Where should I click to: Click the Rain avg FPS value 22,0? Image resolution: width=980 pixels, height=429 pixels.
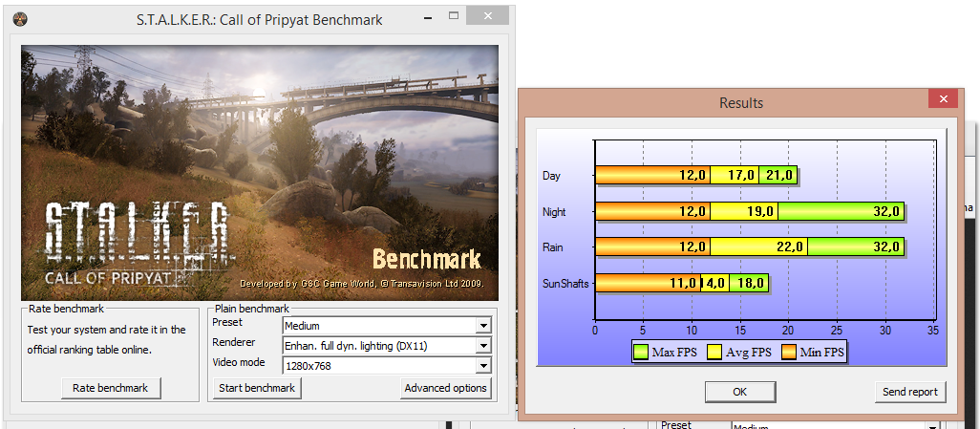pyautogui.click(x=789, y=247)
